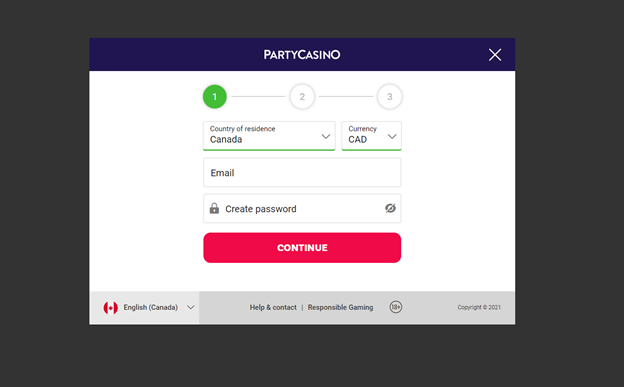Open Country of residence dropdown
624x387 pixels.
[x=269, y=136]
